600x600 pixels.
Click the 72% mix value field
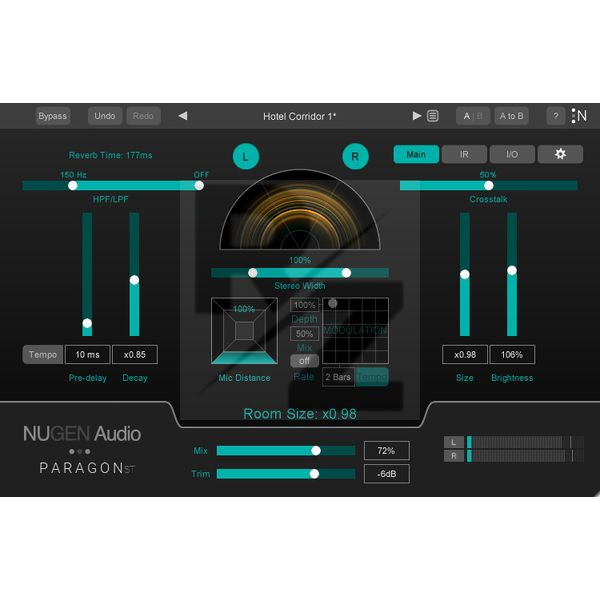386,451
